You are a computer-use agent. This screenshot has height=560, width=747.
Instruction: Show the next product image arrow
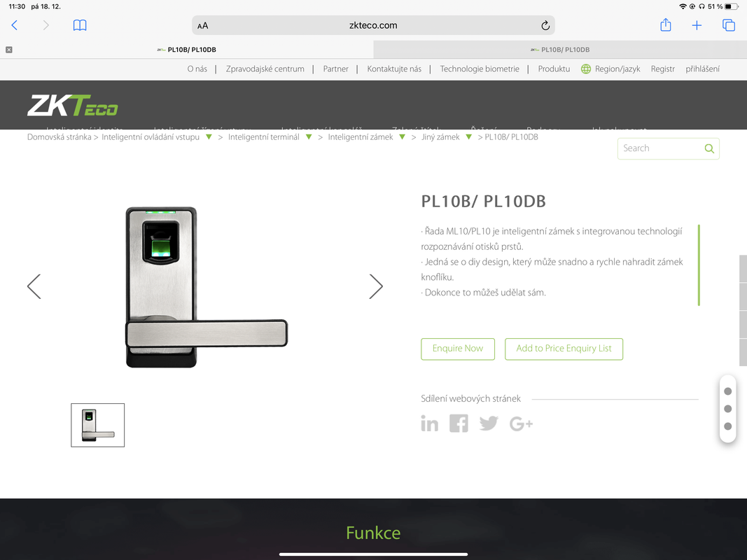(376, 287)
